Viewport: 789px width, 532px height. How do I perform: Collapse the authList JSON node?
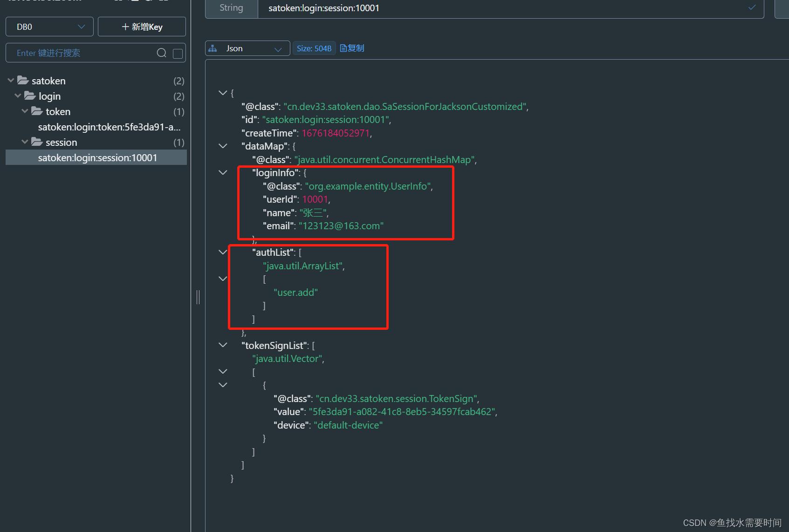pos(223,252)
